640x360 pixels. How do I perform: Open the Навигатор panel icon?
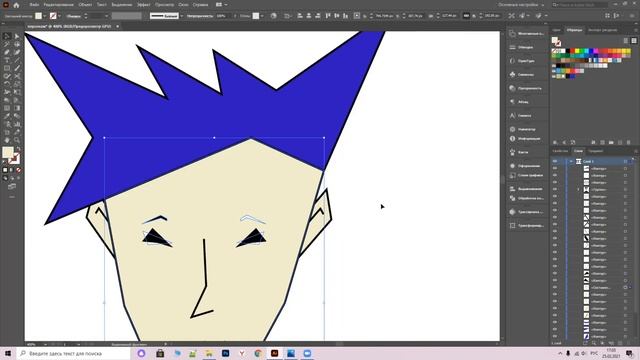coord(512,129)
